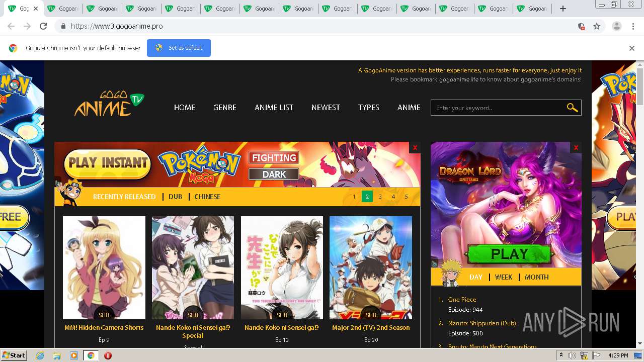644x362 pixels.
Task: Click green PLAY button in Dragon Lord ad
Action: coord(509,254)
